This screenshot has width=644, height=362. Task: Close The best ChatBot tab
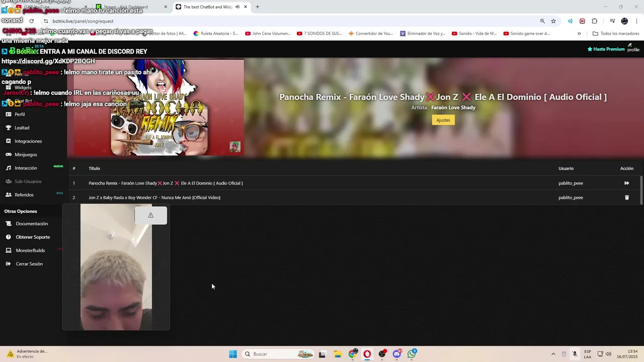pos(246,7)
